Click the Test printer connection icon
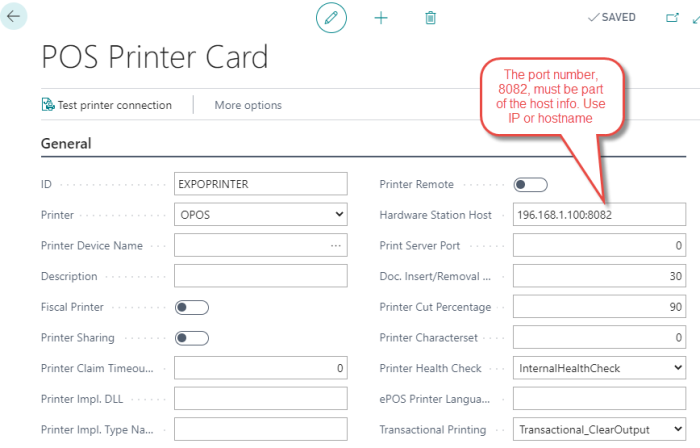 (x=48, y=104)
